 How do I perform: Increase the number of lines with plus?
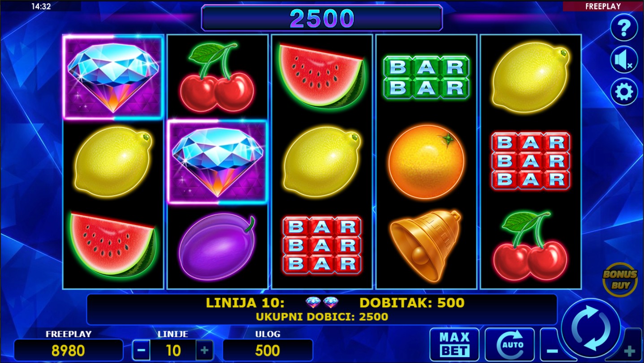tap(204, 350)
